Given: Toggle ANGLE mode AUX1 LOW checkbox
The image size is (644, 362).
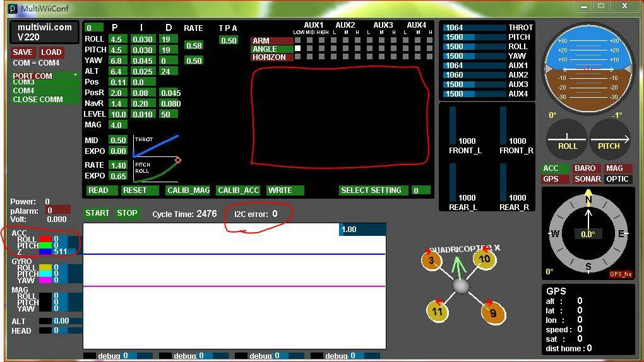Looking at the screenshot, I should click(298, 49).
